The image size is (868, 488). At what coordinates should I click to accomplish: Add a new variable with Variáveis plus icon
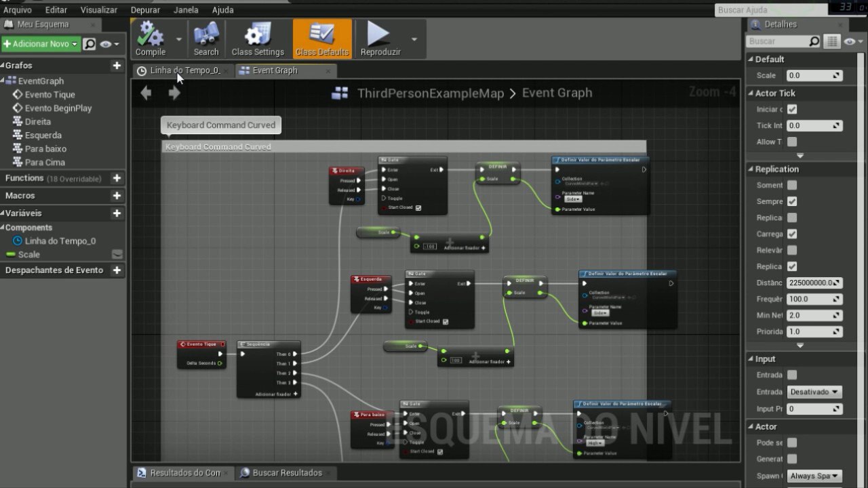coord(117,213)
